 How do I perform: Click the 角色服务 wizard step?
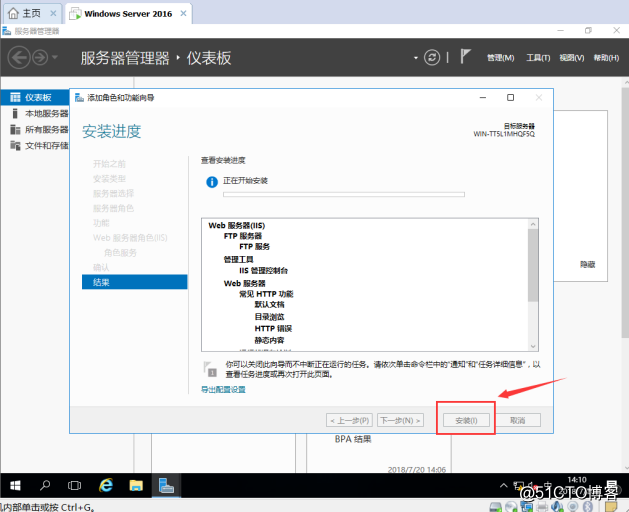(120, 253)
